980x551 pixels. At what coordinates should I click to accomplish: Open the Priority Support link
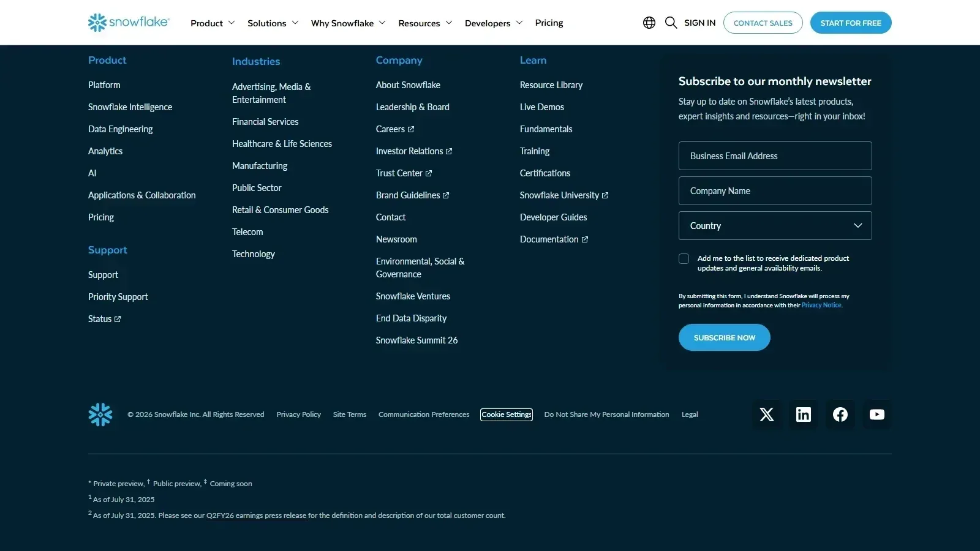click(x=118, y=297)
